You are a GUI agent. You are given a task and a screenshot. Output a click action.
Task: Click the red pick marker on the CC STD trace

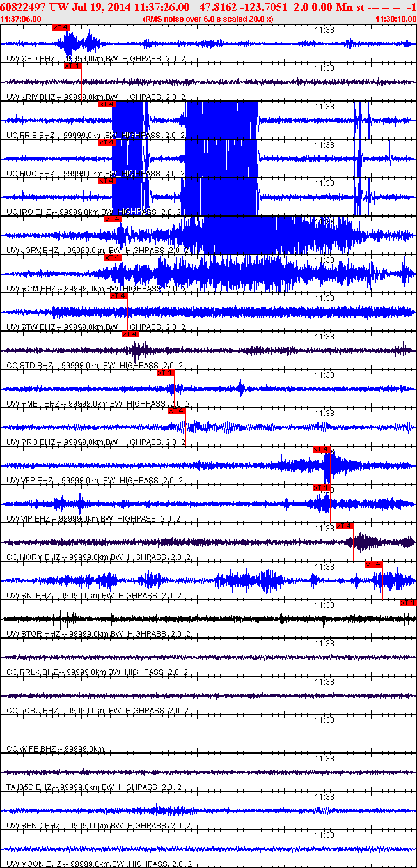(130, 334)
